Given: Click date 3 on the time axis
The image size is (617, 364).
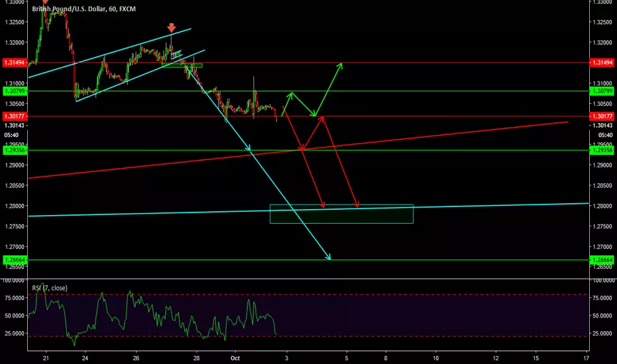Looking at the screenshot, I should 287,358.
